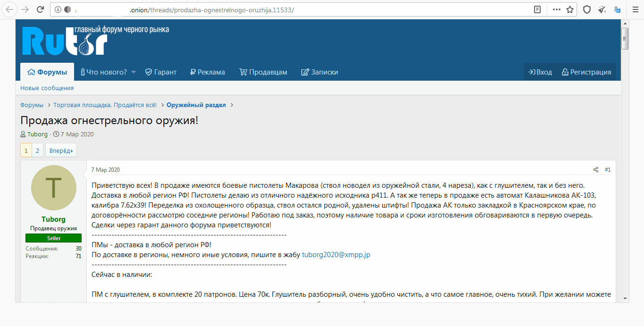Go to page 2 of the thread
This screenshot has width=644, height=326.
point(37,150)
